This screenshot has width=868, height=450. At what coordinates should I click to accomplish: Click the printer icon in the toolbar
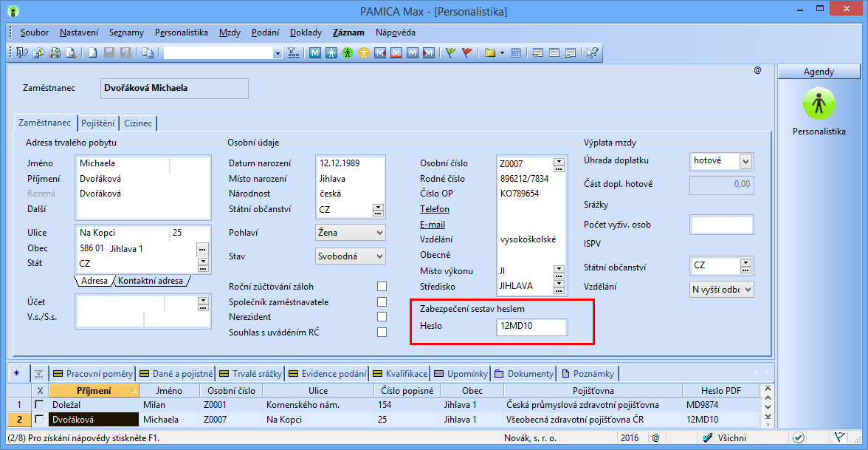[55, 53]
